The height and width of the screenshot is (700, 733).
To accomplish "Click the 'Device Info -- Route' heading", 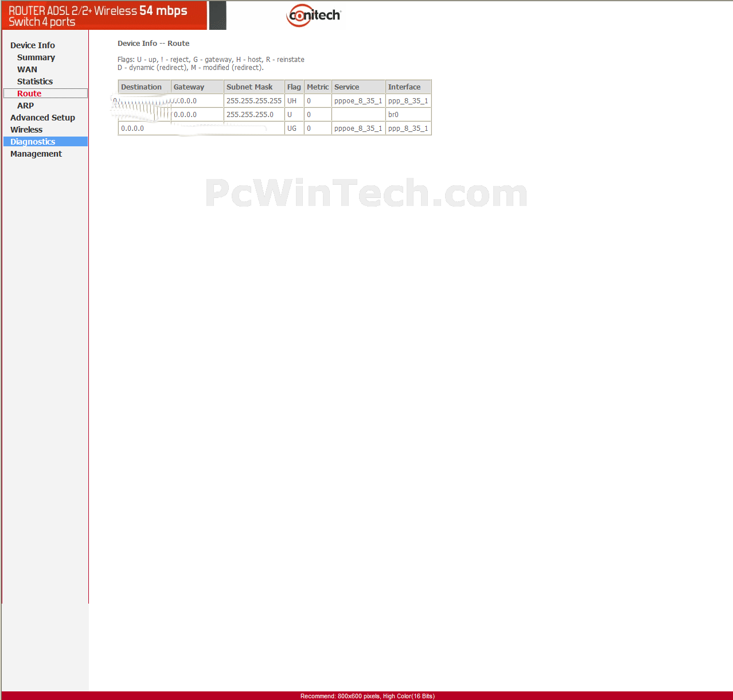I will coord(153,44).
